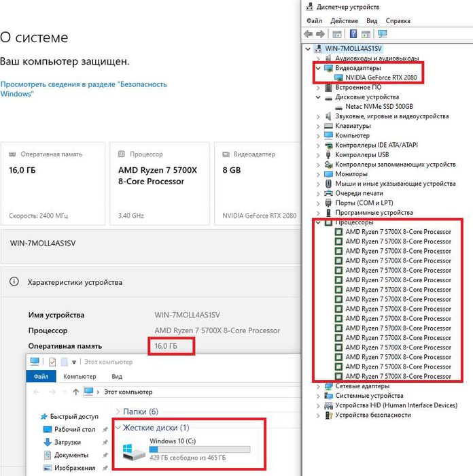Image resolution: width=473 pixels, height=476 pixels.
Task: Click the Клавиатуры keyboard icon
Action: 328,126
